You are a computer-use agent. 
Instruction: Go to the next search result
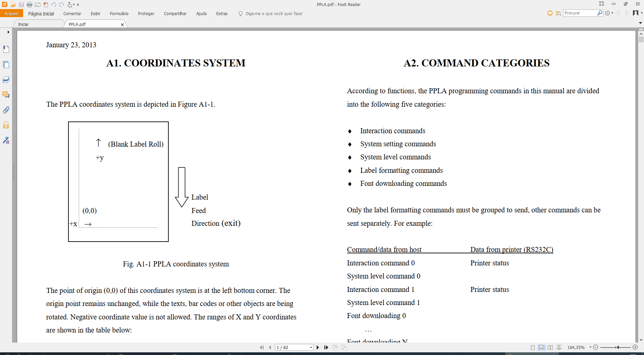[x=627, y=13]
